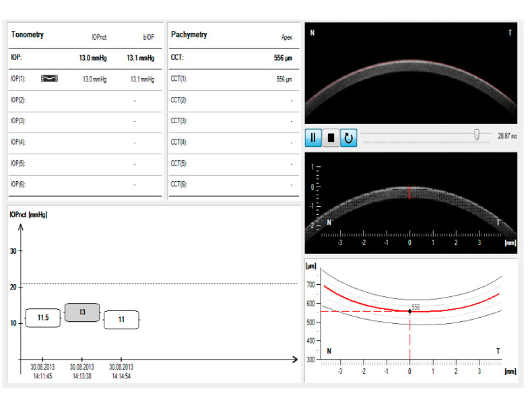
Task: Click the Pachymetry panel header
Action: 189,34
